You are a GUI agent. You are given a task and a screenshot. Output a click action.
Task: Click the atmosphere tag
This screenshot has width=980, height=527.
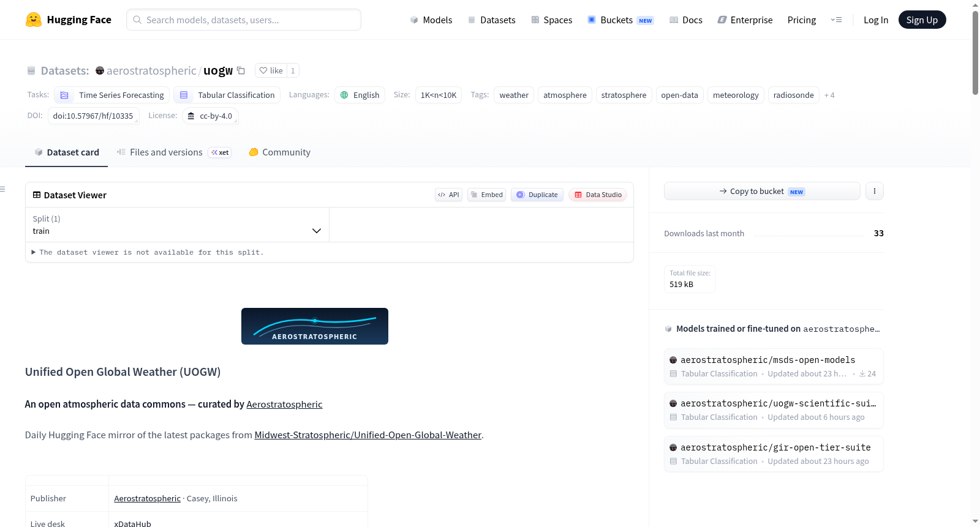(x=565, y=95)
